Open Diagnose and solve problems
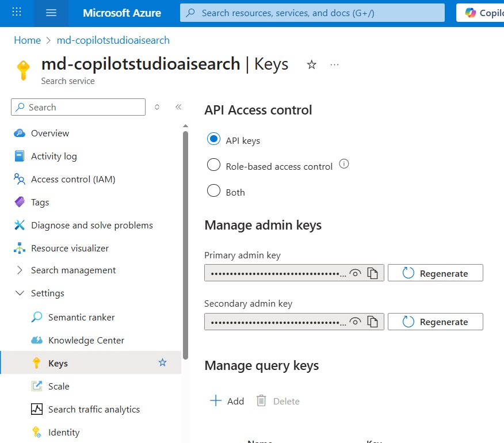The height and width of the screenshot is (443, 504). pos(92,225)
